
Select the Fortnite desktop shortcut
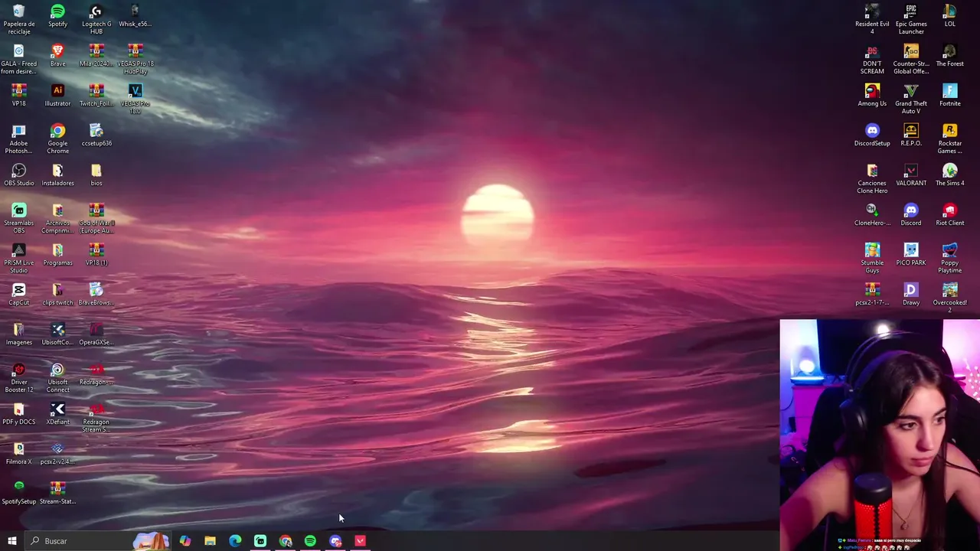pos(949,95)
